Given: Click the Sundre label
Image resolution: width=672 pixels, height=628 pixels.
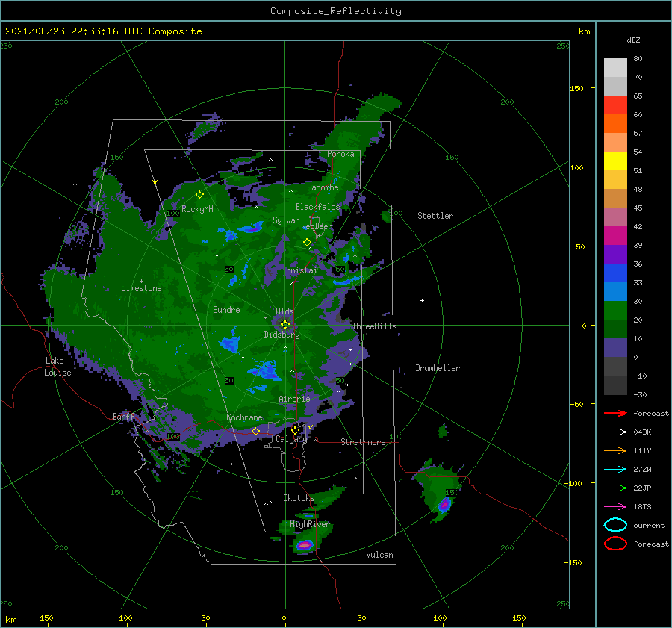Looking at the screenshot, I should point(226,309).
